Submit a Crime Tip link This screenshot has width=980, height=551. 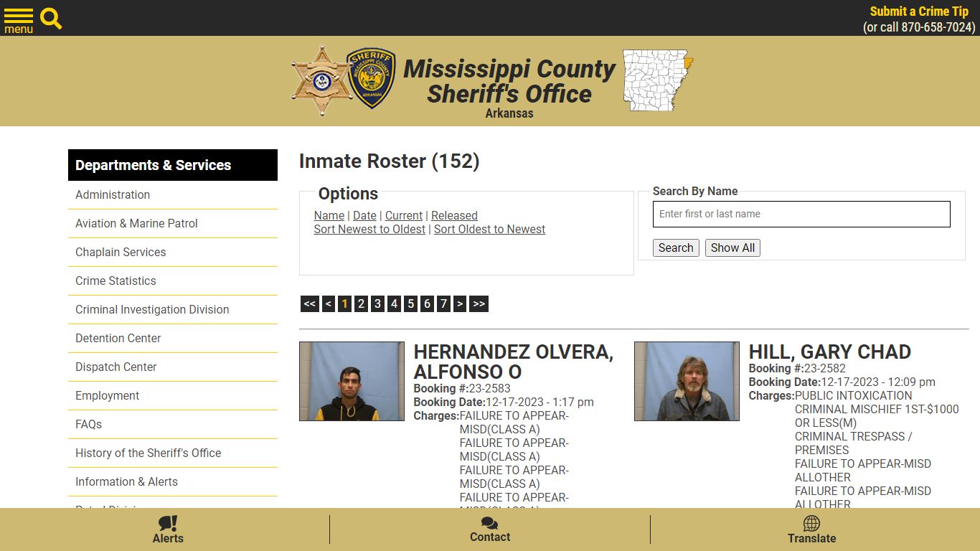(919, 11)
